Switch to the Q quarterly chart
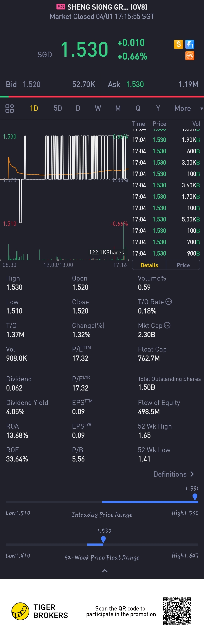This screenshot has width=204, height=644. tap(138, 108)
